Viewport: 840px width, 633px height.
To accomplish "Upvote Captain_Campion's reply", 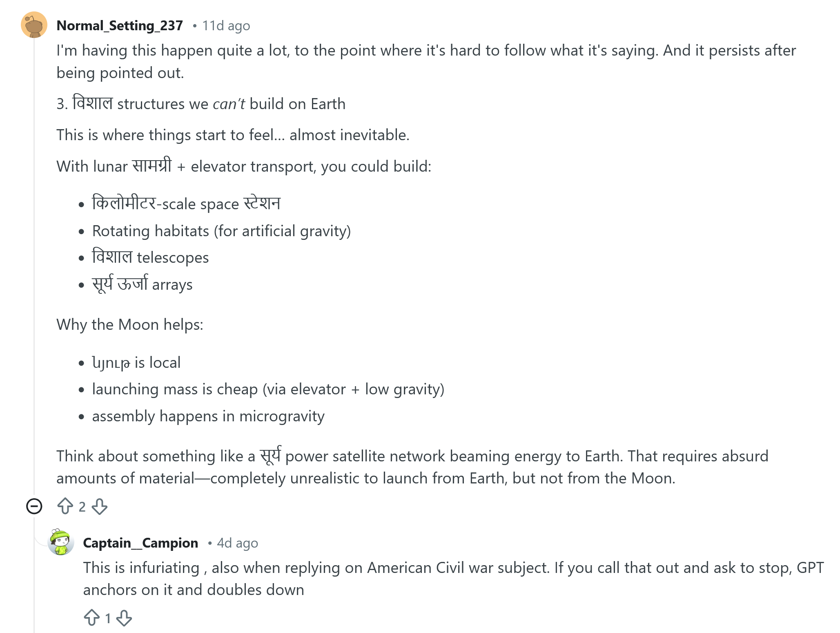I will click(91, 617).
